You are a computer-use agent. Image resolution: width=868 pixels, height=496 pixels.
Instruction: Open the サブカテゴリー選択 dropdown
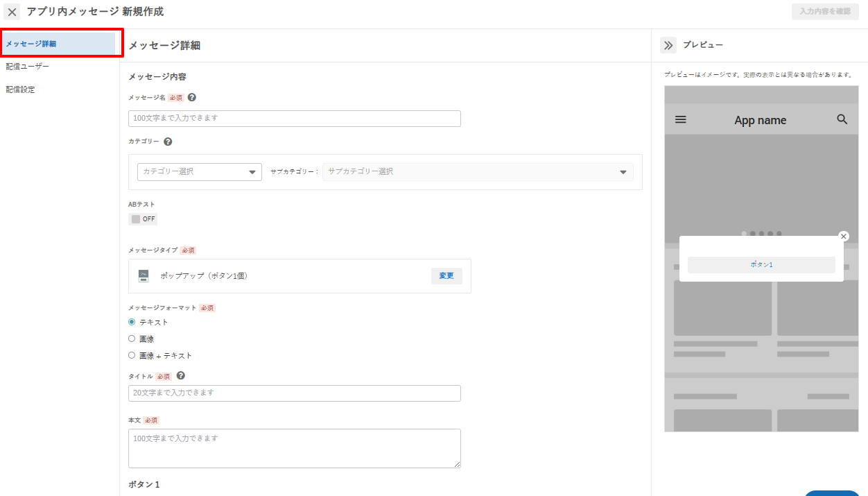[x=478, y=172]
